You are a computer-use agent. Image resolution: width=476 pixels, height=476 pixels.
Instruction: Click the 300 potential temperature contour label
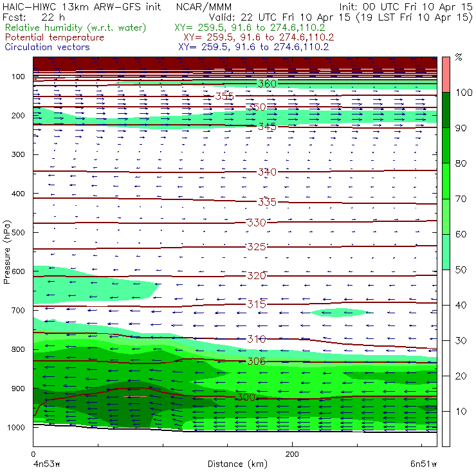click(246, 397)
